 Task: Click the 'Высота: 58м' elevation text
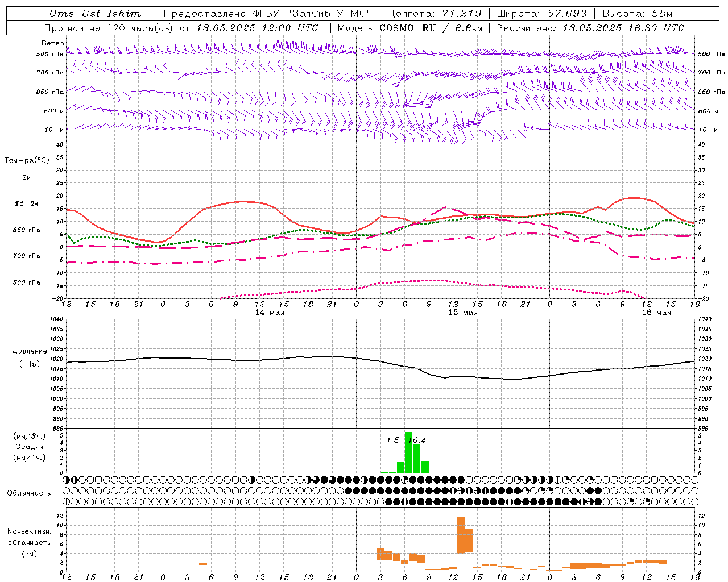637,14
